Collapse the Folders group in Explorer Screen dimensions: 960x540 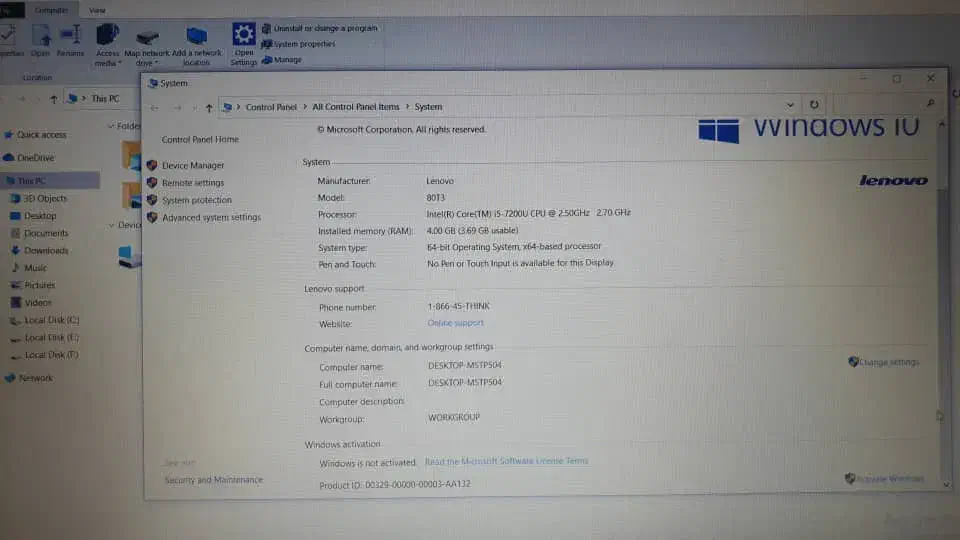click(x=111, y=126)
